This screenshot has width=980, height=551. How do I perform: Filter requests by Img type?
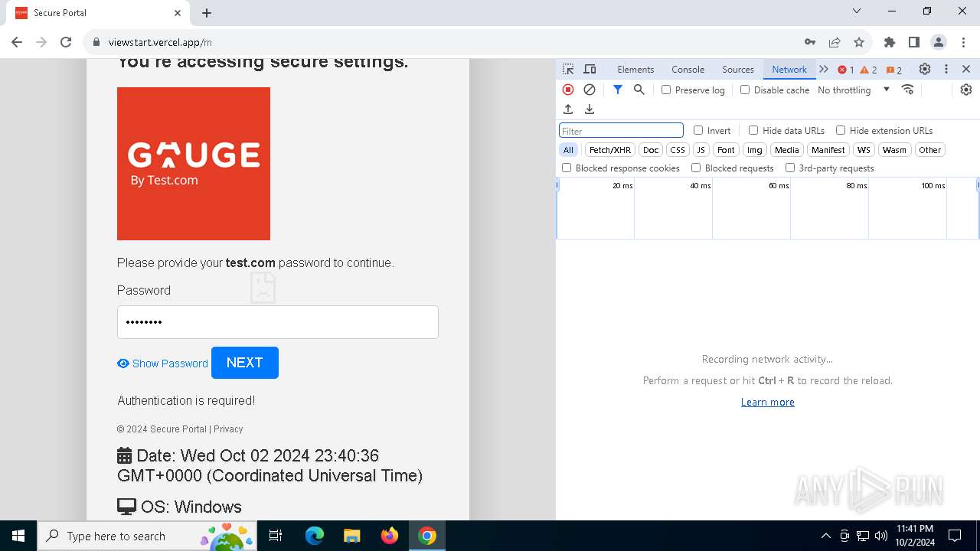(755, 150)
